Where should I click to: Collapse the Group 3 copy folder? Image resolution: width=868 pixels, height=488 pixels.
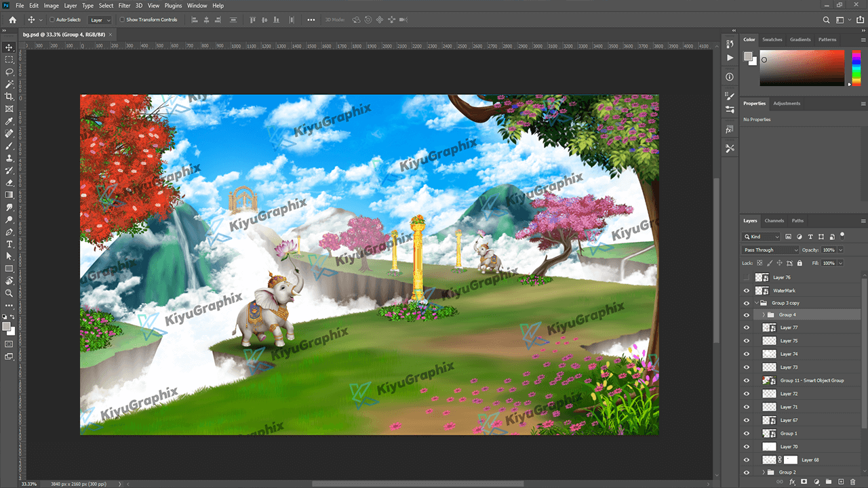[x=757, y=303]
